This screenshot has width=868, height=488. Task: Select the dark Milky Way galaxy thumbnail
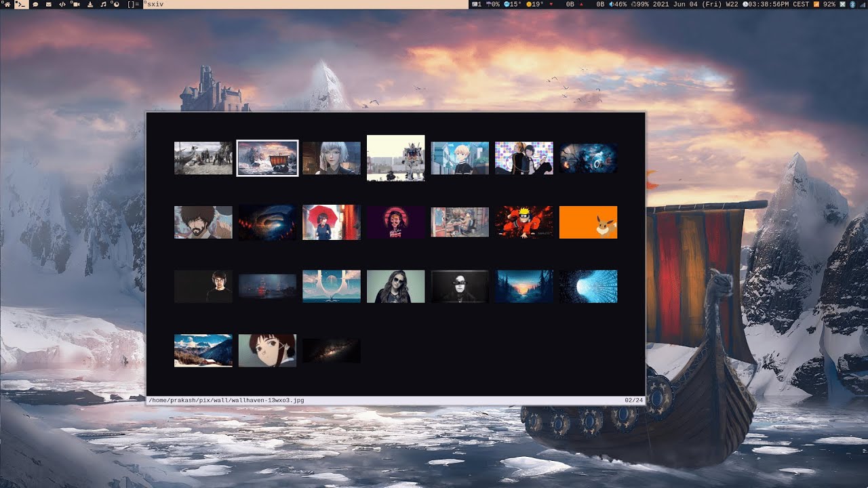click(332, 350)
